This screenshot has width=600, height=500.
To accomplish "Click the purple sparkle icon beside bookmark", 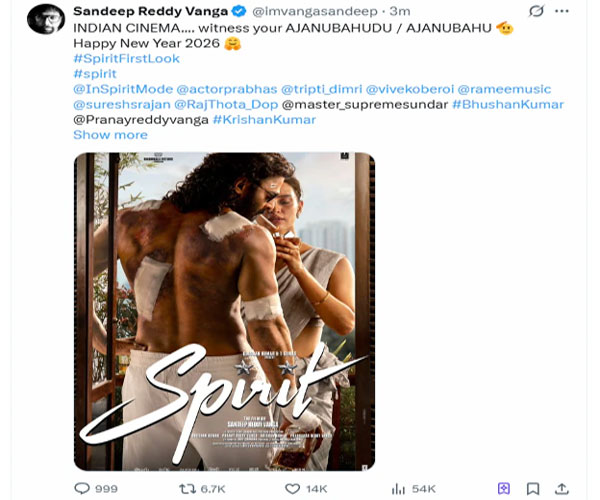I will pos(505,488).
